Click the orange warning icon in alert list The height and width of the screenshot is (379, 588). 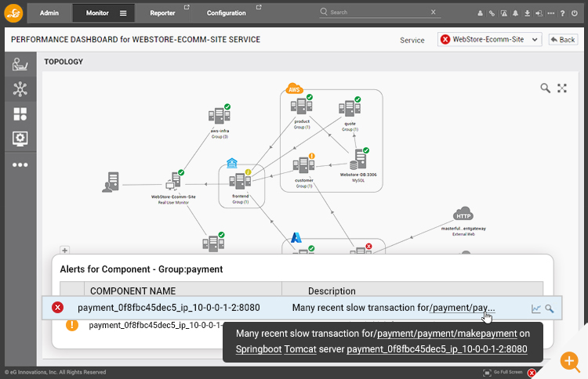[72, 325]
